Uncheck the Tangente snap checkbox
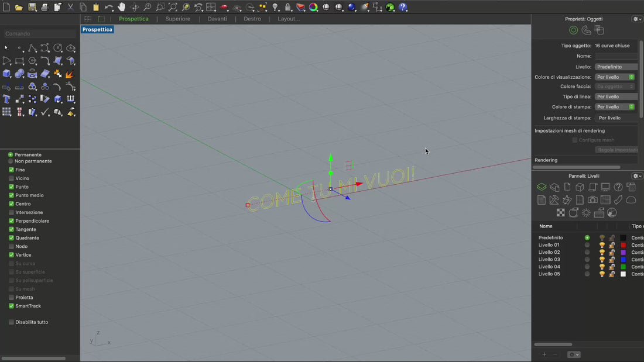Image resolution: width=644 pixels, height=362 pixels. point(11,229)
